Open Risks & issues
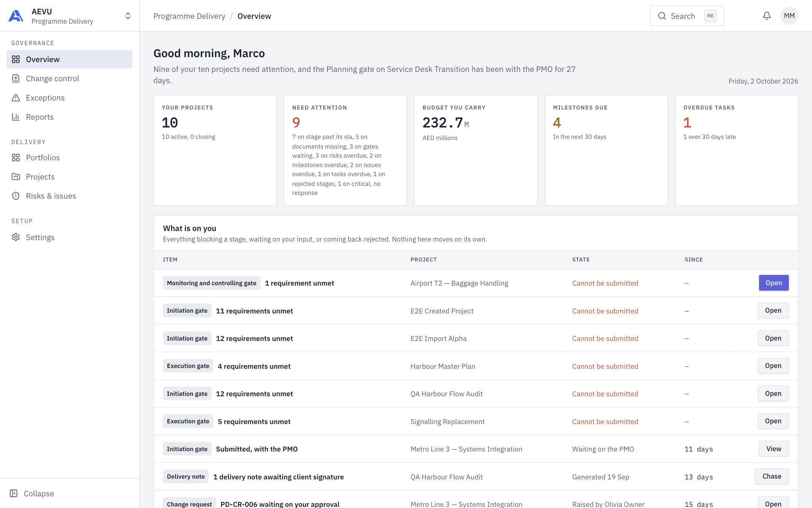The image size is (812, 508). 70,196
